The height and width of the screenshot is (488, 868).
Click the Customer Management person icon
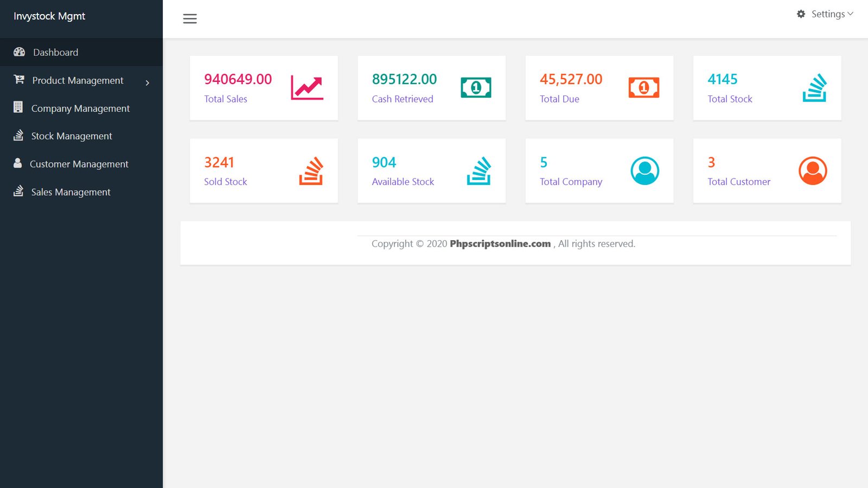coord(17,163)
